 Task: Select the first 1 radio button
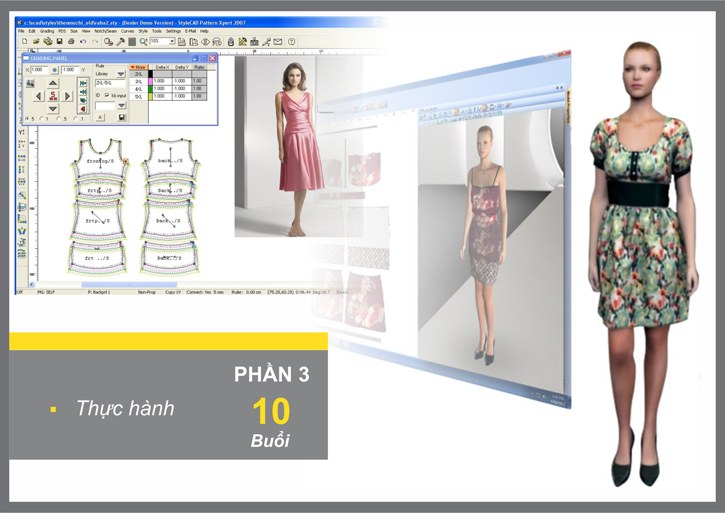point(43,119)
